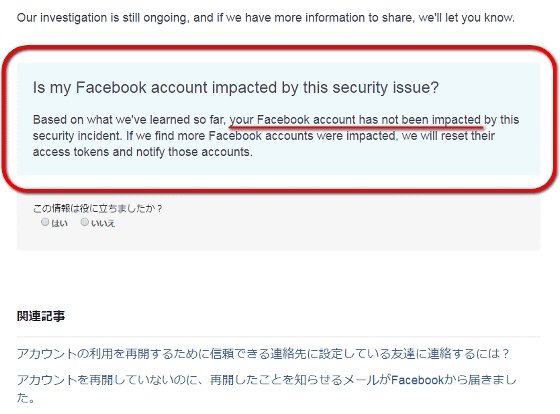Click the 'access tokens and notify those accounts' line
Viewport: 560px width, 414px height.
pos(142,152)
